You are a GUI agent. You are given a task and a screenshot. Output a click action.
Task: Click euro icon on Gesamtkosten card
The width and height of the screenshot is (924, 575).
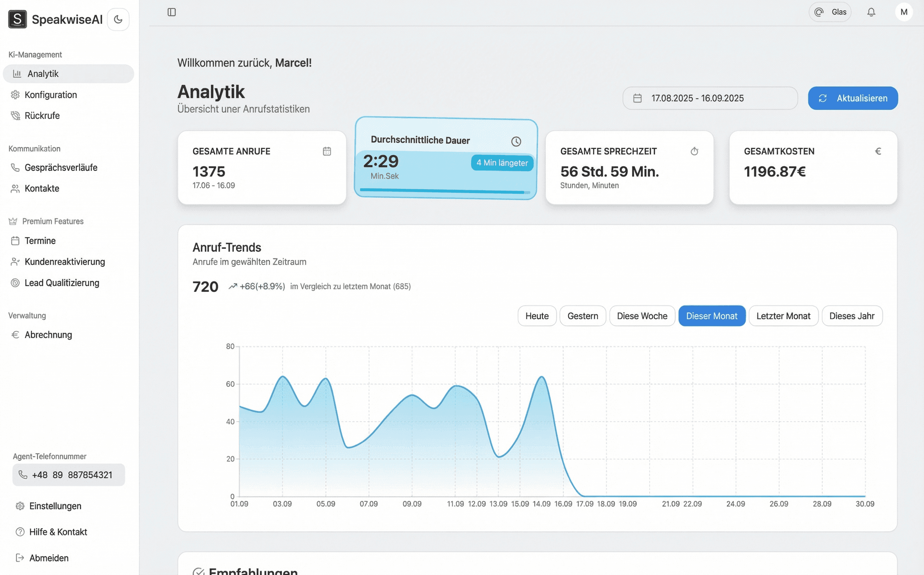click(x=878, y=152)
